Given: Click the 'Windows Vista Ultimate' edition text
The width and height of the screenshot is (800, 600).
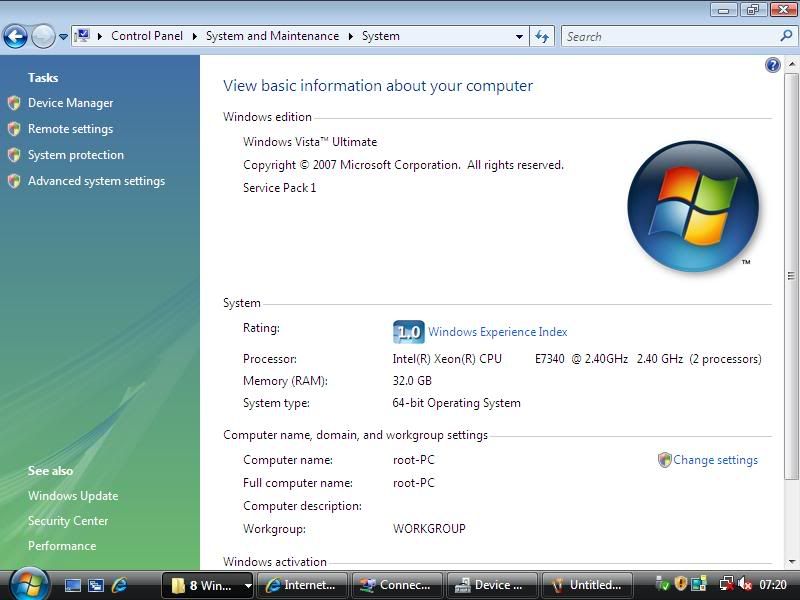Looking at the screenshot, I should pos(310,142).
